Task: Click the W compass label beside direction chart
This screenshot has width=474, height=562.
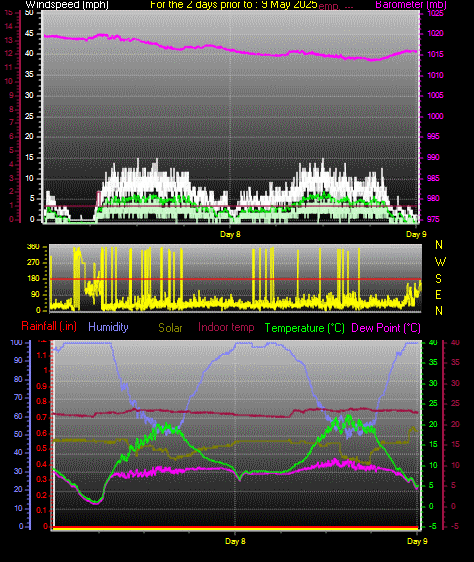Action: (x=440, y=262)
